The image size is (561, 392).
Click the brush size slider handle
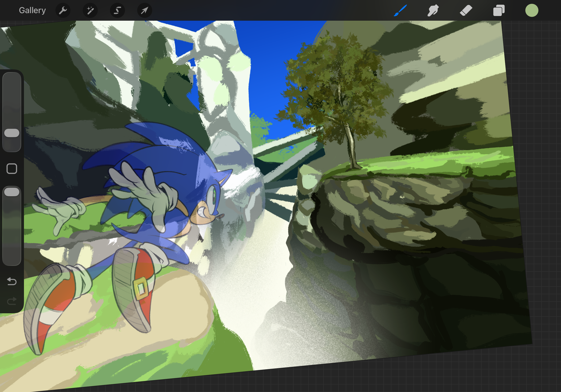12,133
